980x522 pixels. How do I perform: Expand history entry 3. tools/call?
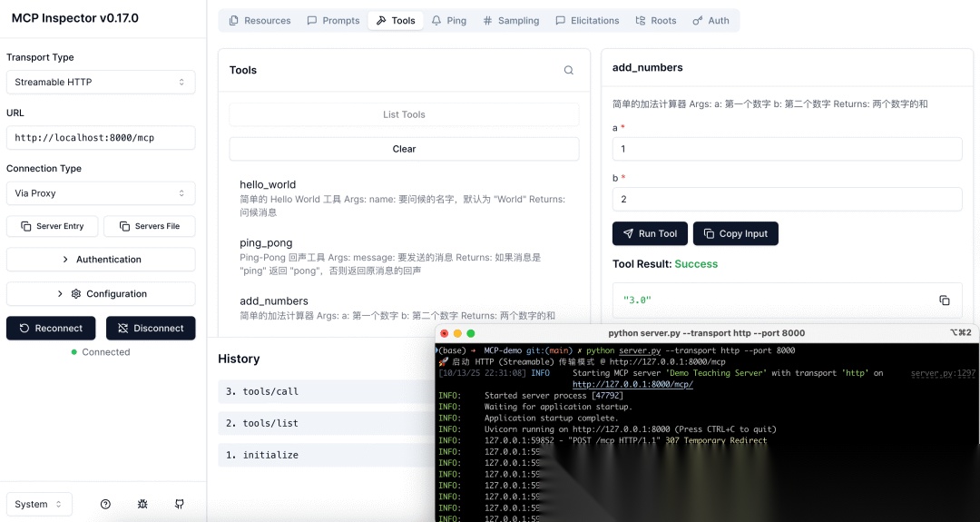tap(327, 391)
